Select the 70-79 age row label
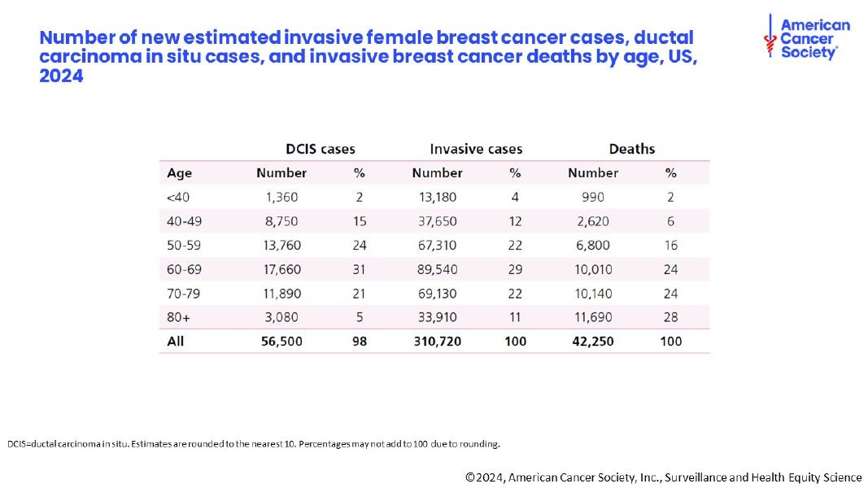 (x=182, y=293)
